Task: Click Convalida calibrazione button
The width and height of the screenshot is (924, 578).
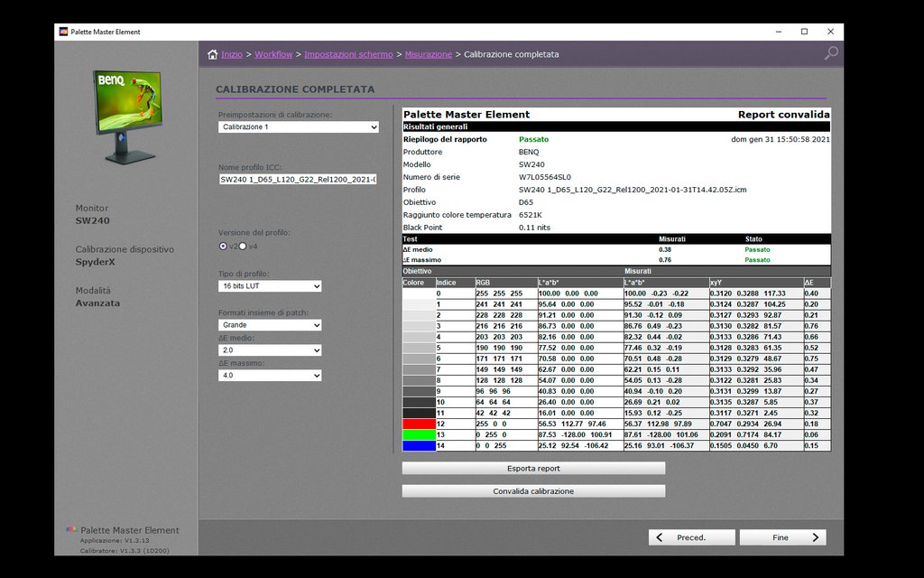Action: [x=533, y=490]
